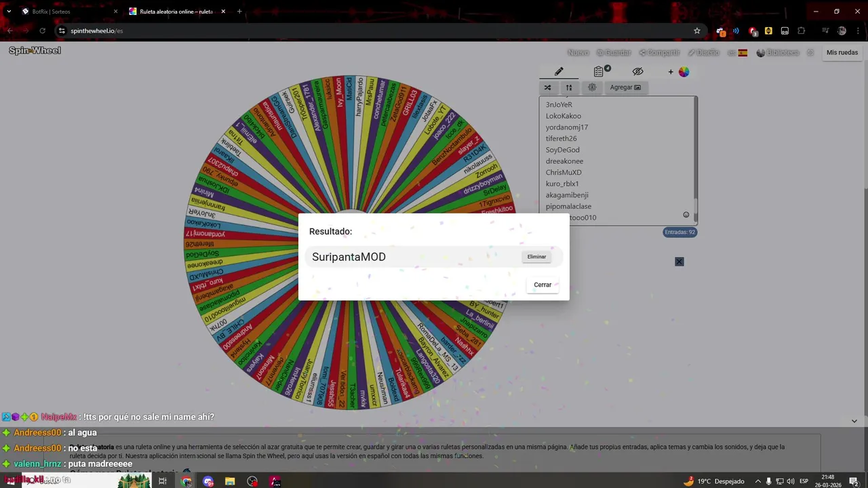Image resolution: width=868 pixels, height=488 pixels.
Task: Open the Biblioteca menu
Action: (x=778, y=52)
